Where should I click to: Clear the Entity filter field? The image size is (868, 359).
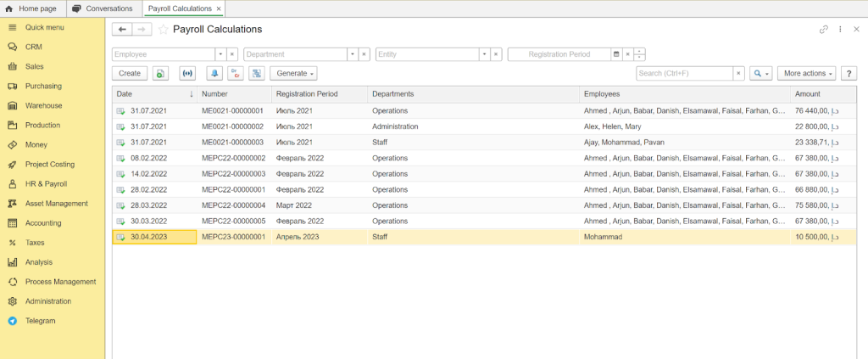click(x=496, y=54)
